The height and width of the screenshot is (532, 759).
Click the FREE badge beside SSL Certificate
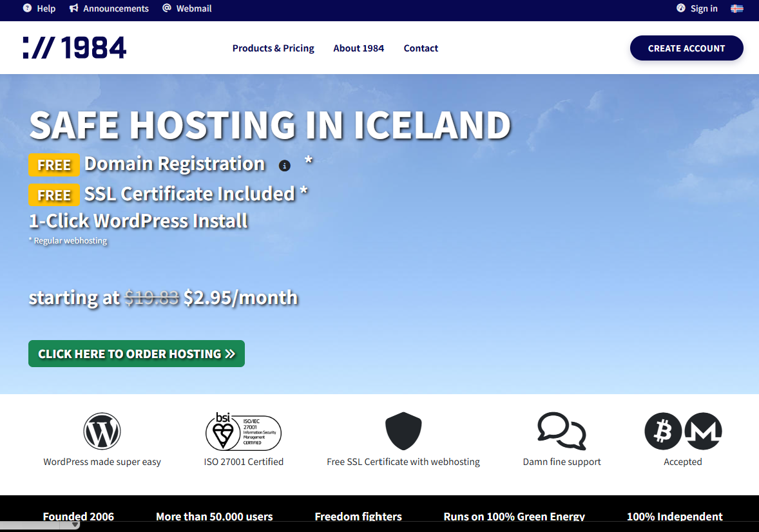pyautogui.click(x=53, y=195)
